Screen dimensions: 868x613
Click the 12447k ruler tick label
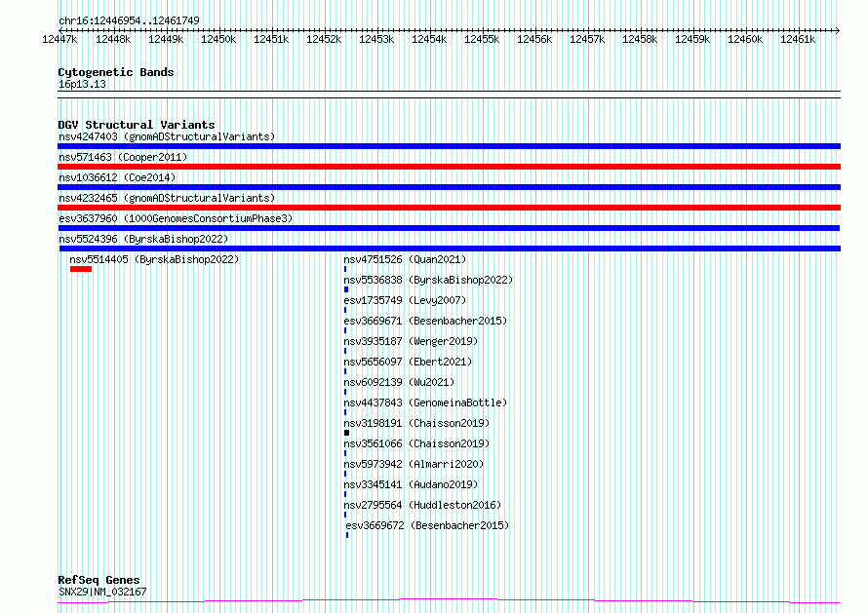click(x=59, y=39)
